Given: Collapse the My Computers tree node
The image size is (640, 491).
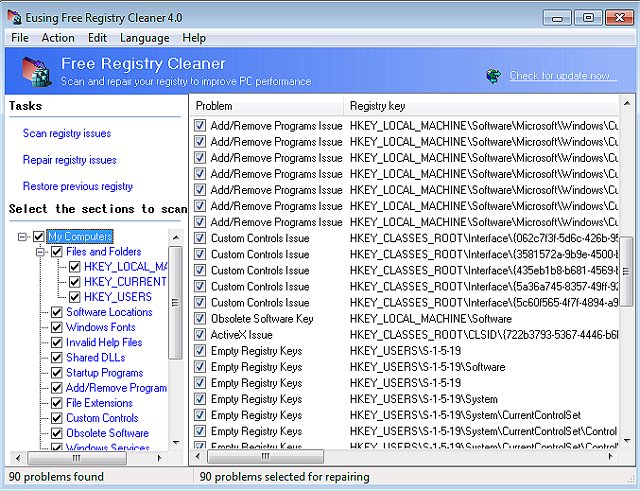Looking at the screenshot, I should pyautogui.click(x=24, y=237).
